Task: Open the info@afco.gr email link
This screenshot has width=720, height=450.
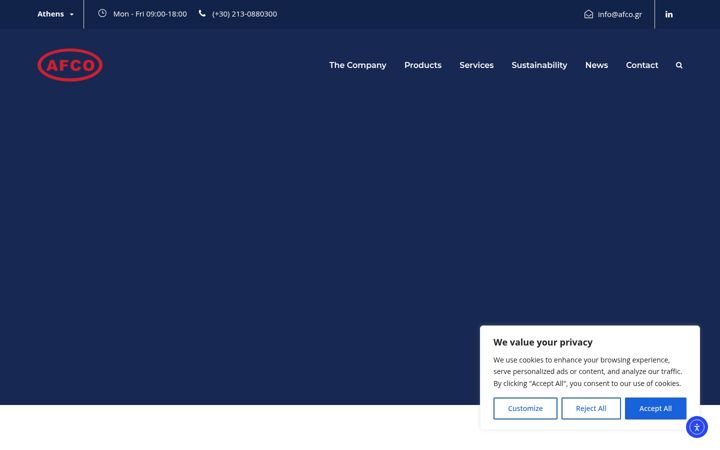Action: [x=619, y=14]
